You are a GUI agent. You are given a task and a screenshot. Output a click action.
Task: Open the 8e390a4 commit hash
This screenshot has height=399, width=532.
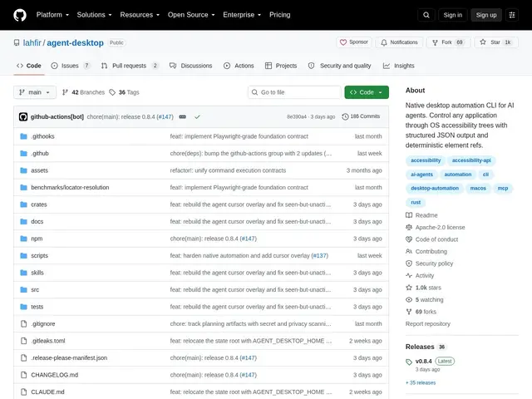[x=297, y=116]
